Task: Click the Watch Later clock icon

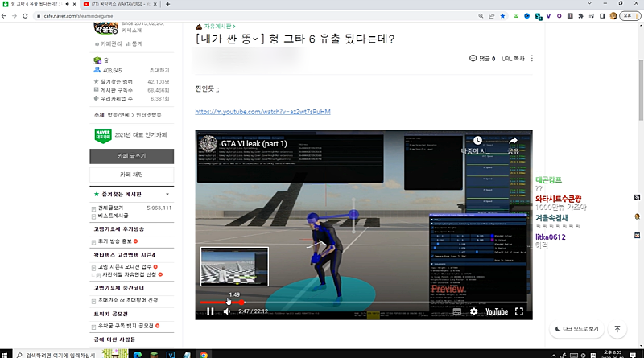Action: pyautogui.click(x=477, y=141)
